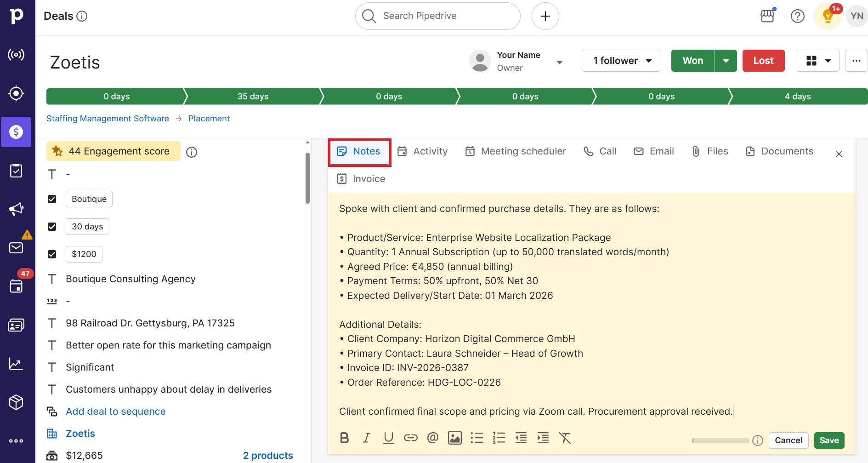Apply italic formatting to note
This screenshot has height=463, width=868.
tap(366, 438)
